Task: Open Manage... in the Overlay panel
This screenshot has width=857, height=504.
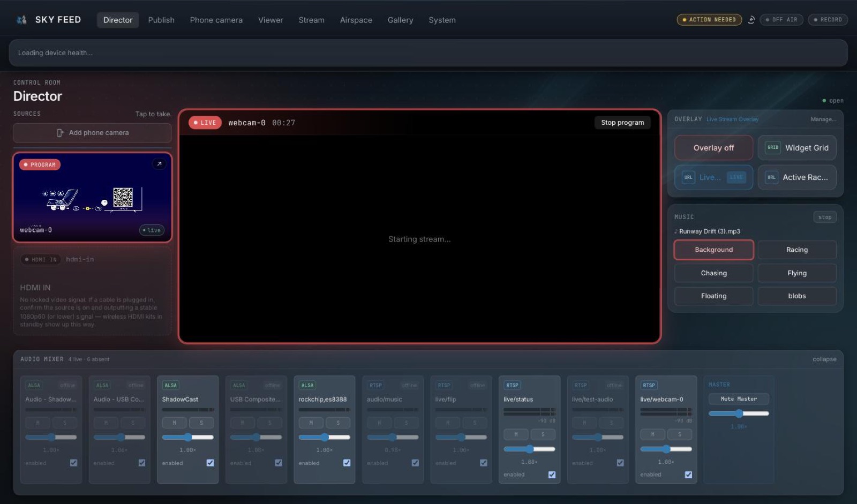Action: click(823, 119)
